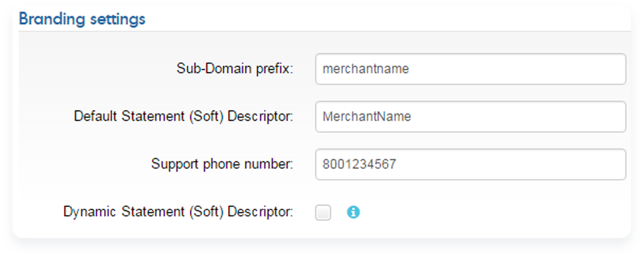
Task: Click the "Sub-Domain prefix:" label
Action: 235,69
